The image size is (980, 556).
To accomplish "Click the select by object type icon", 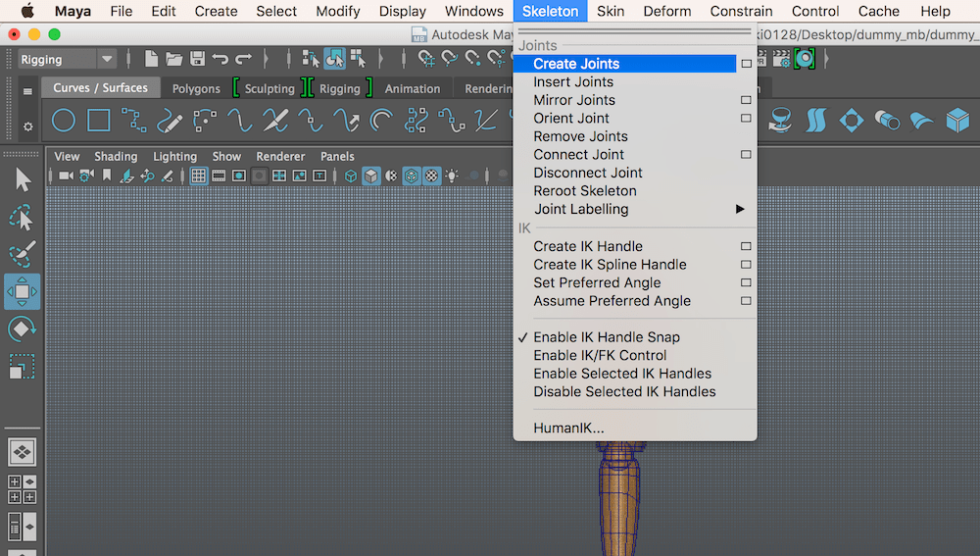I will (x=334, y=59).
